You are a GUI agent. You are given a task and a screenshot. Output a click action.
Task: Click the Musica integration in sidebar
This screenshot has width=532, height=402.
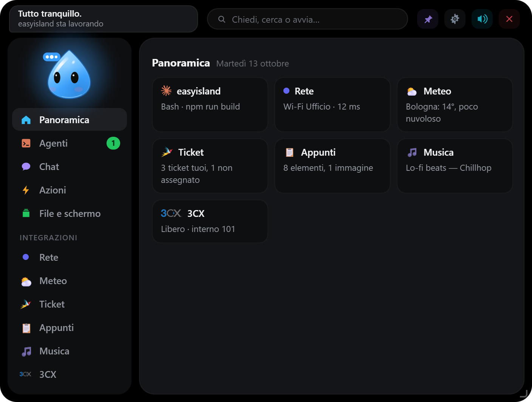coord(70,351)
